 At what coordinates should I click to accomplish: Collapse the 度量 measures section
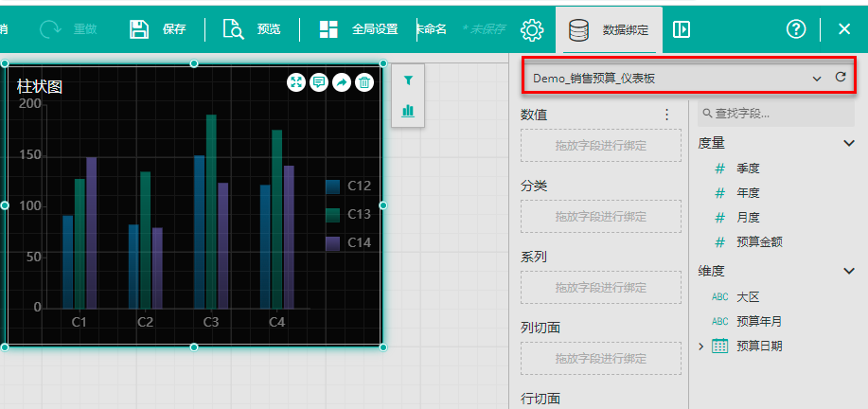pos(848,143)
